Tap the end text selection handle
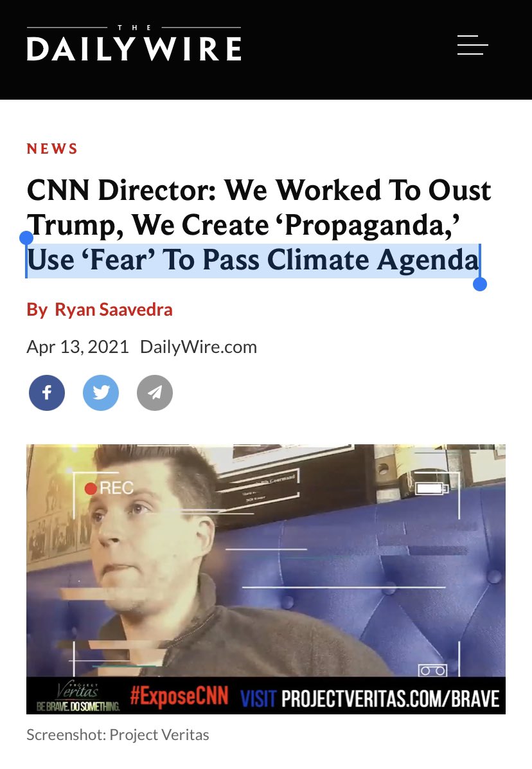 [480, 284]
